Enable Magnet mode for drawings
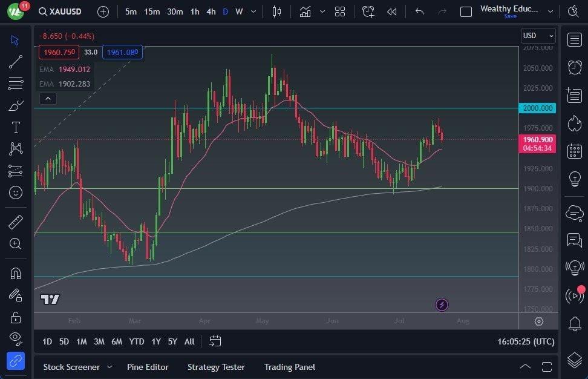Image resolution: width=588 pixels, height=379 pixels. [16, 273]
